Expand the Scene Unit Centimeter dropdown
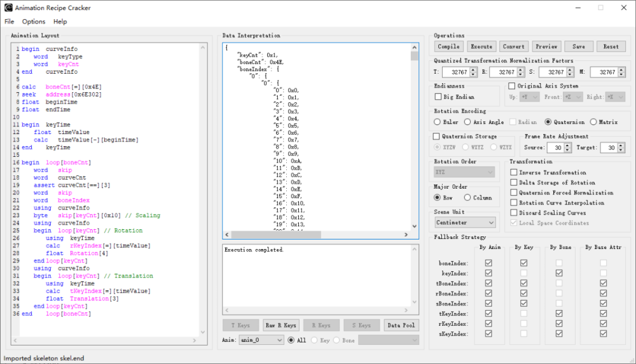This screenshot has width=636, height=364. pos(465,222)
